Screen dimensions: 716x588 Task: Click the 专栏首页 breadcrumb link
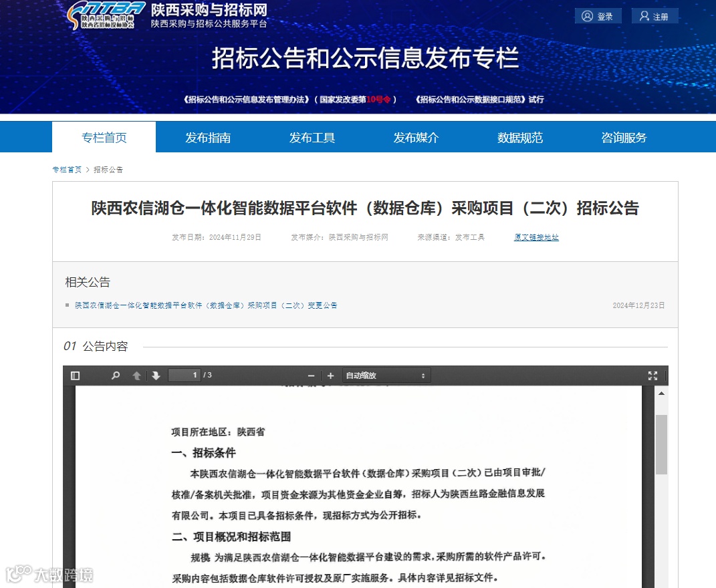67,170
